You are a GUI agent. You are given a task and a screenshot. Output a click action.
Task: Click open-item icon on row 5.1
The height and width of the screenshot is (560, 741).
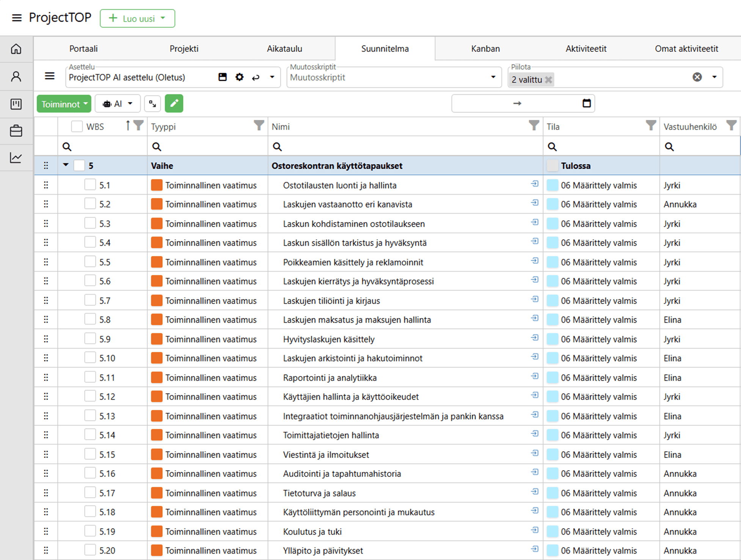click(x=535, y=184)
